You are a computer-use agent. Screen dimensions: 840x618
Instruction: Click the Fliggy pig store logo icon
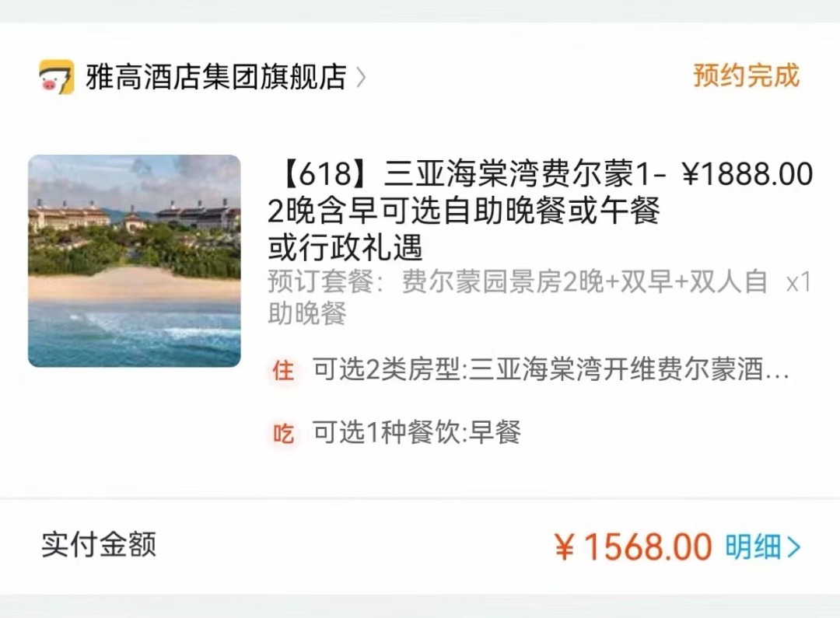tap(56, 77)
